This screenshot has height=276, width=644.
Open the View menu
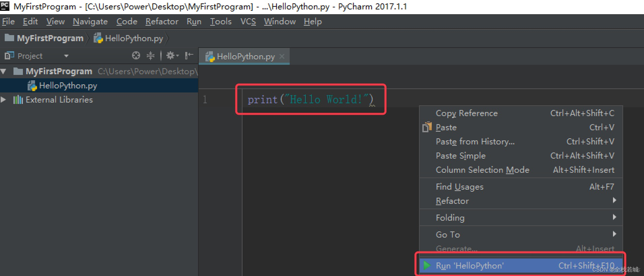pos(56,22)
